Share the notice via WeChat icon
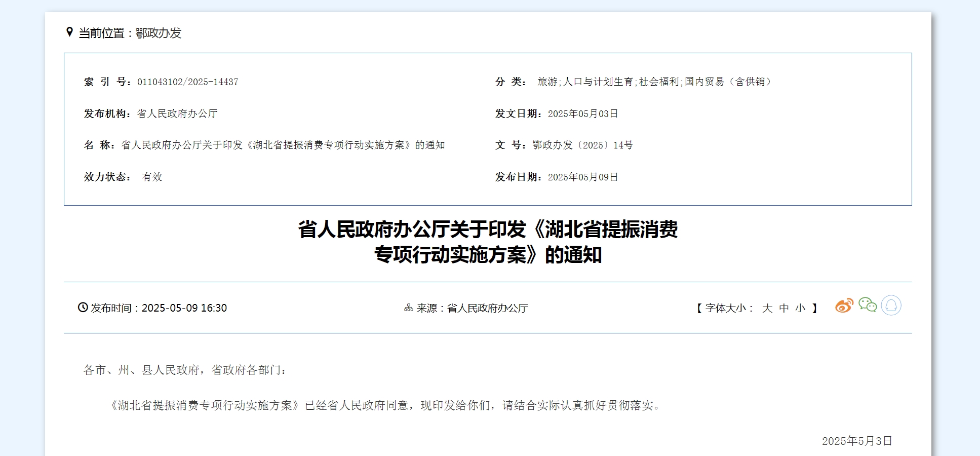Screen dimensions: 980x456 (868, 305)
